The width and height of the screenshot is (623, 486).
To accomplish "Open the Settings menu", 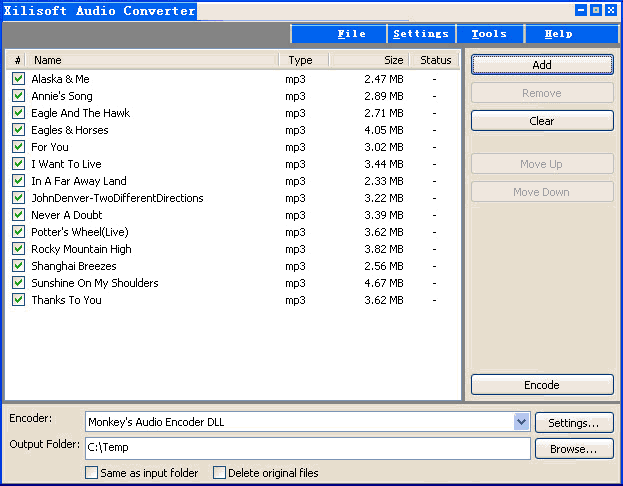I will [421, 34].
